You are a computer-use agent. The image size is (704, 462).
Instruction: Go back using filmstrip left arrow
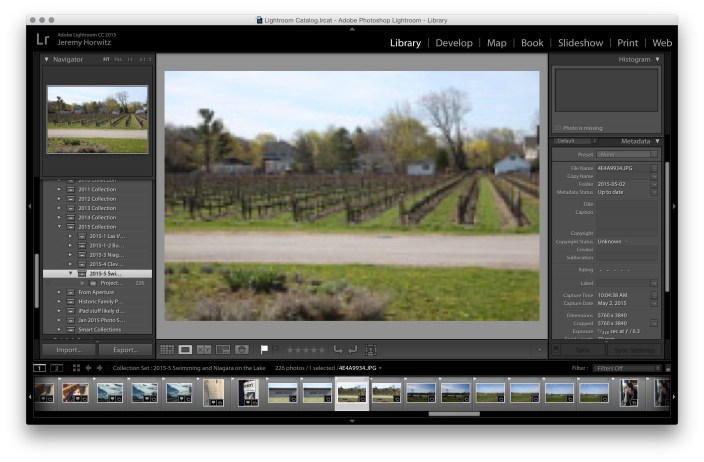click(87, 368)
